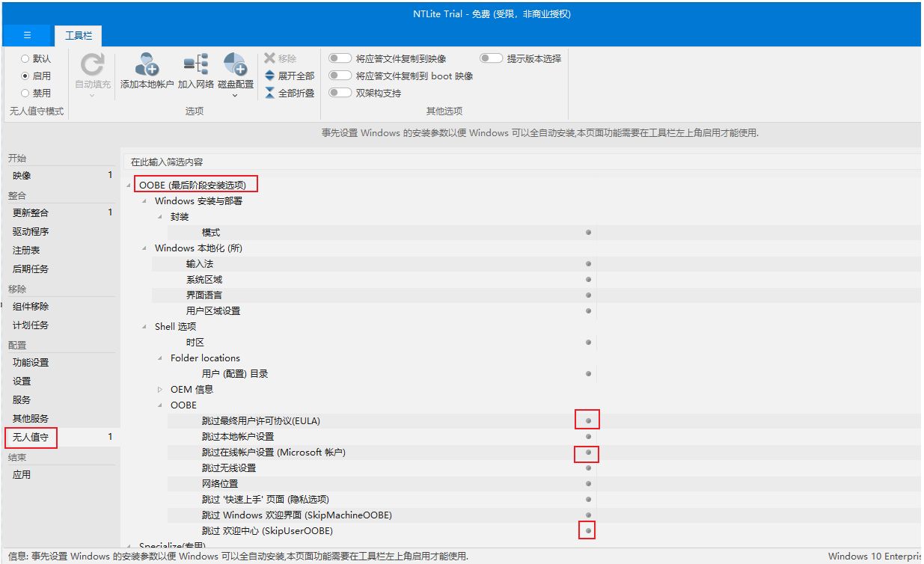This screenshot has width=924, height=564.
Task: Click the 跳过最终用户许可协议(EULA) status dot
Action: 588,420
